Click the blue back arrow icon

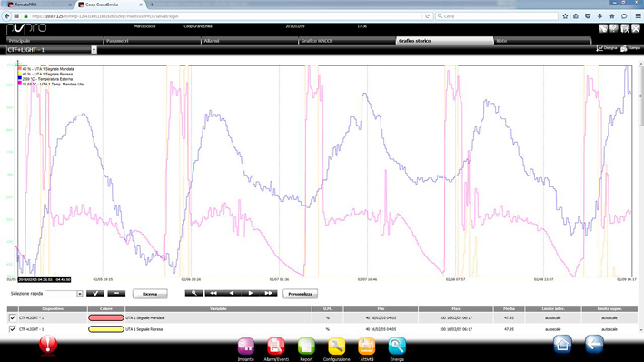[x=594, y=345]
